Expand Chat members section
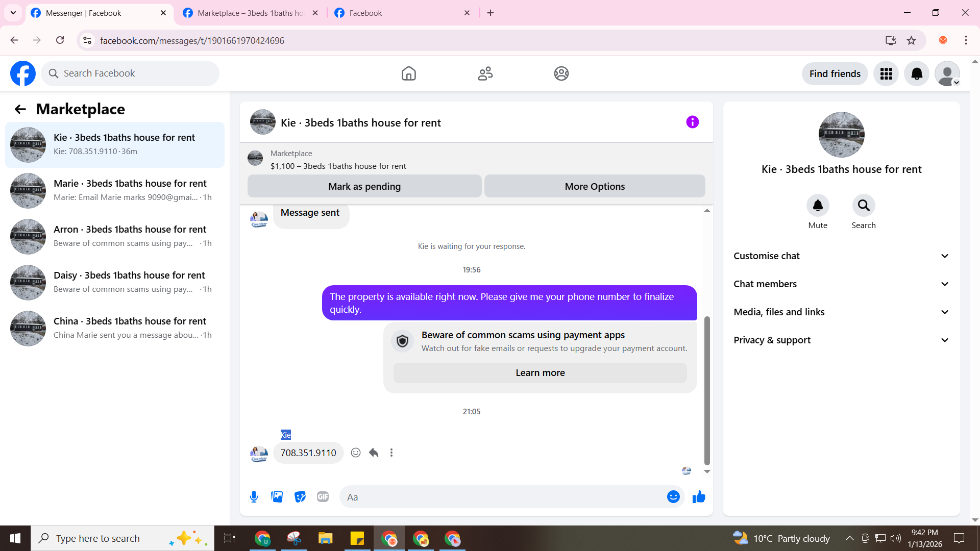Image resolution: width=980 pixels, height=551 pixels. [841, 284]
